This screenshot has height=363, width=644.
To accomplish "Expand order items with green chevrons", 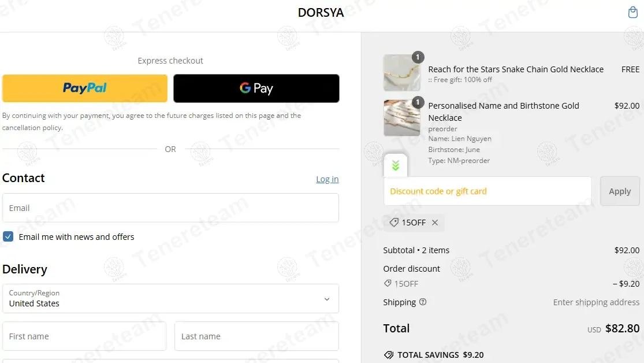I will [396, 166].
